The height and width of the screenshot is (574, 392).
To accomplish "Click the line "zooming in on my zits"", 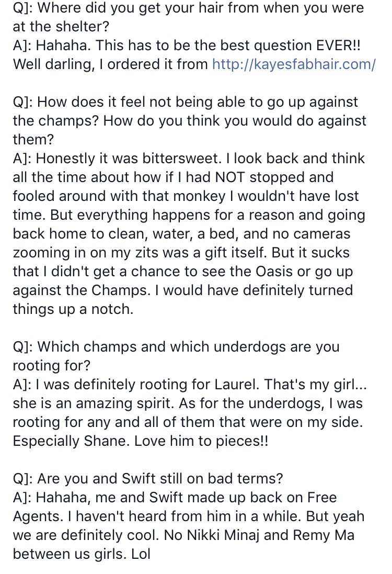I will click(x=181, y=253).
